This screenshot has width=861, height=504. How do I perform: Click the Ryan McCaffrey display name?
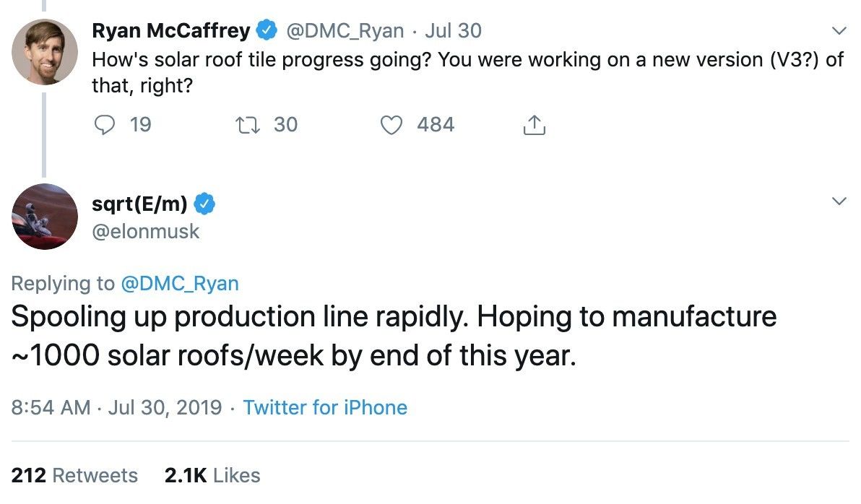click(x=171, y=31)
